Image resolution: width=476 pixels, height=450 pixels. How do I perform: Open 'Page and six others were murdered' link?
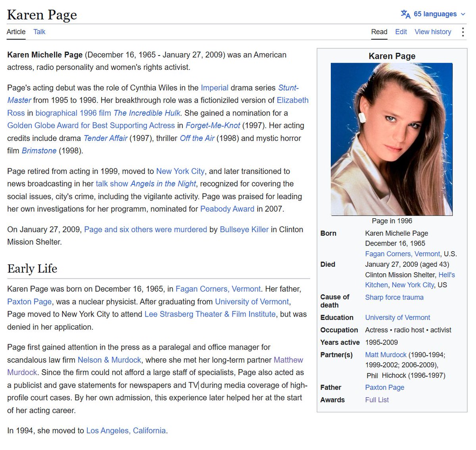point(146,229)
